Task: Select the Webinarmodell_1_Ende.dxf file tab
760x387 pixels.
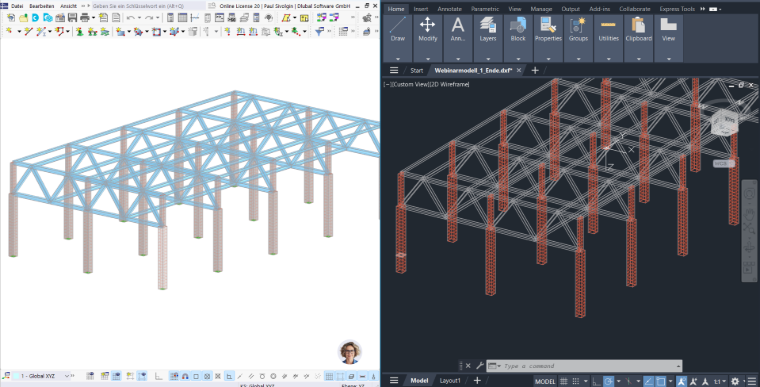Action: tap(473, 70)
